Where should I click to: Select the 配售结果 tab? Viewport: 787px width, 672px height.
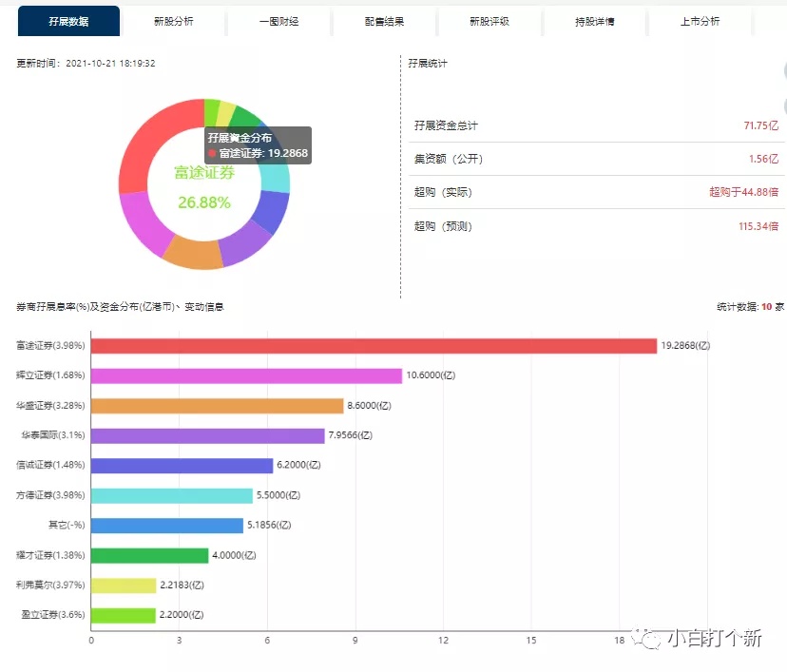click(384, 21)
